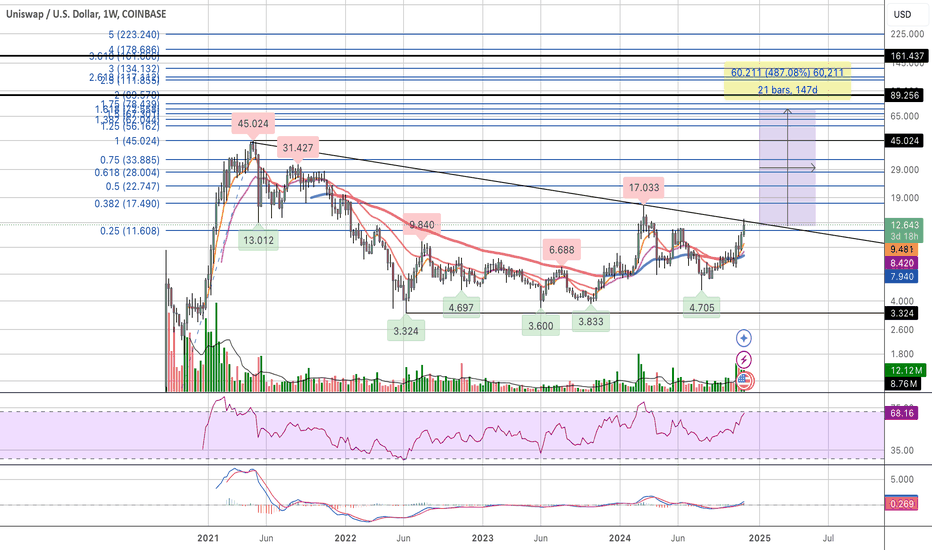Click the 35.00 RSI scale value
Viewport: 932px width, 550px height.
(902, 451)
